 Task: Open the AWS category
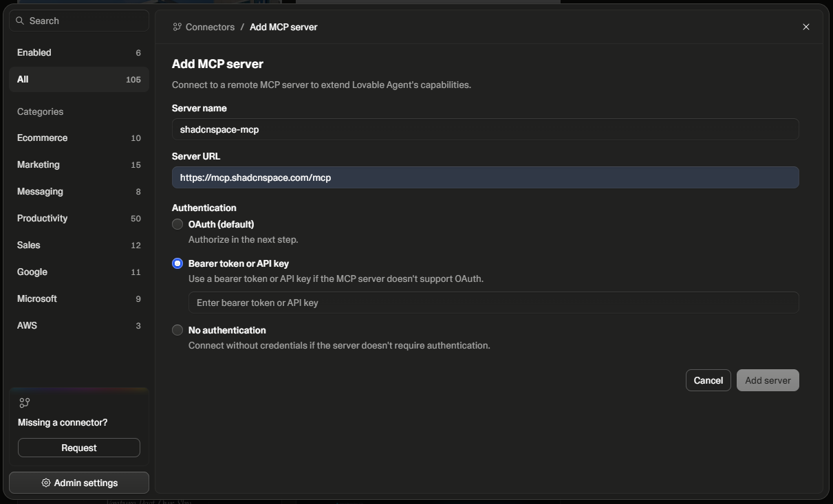[79, 325]
